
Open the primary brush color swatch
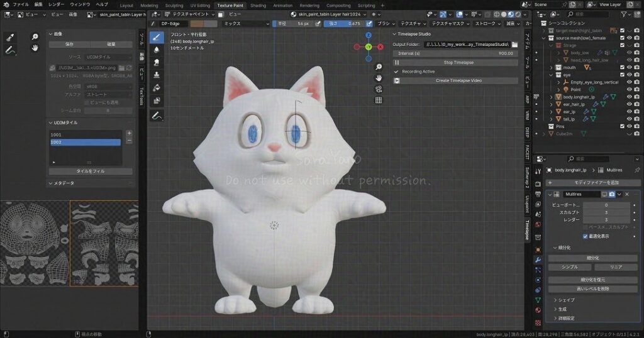point(197,24)
